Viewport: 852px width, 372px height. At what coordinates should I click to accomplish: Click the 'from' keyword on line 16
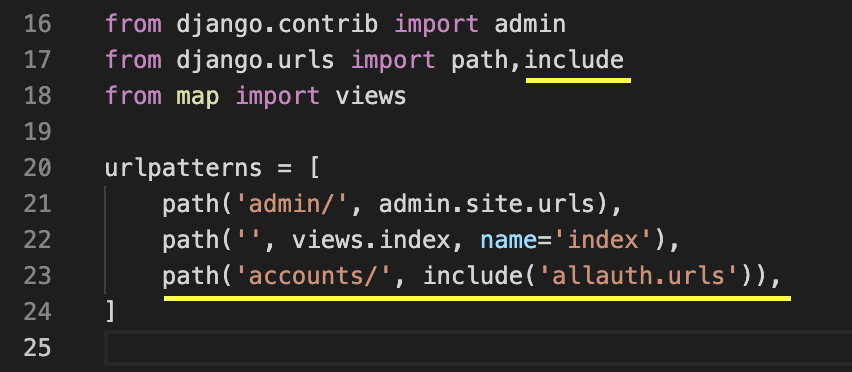[x=133, y=24]
